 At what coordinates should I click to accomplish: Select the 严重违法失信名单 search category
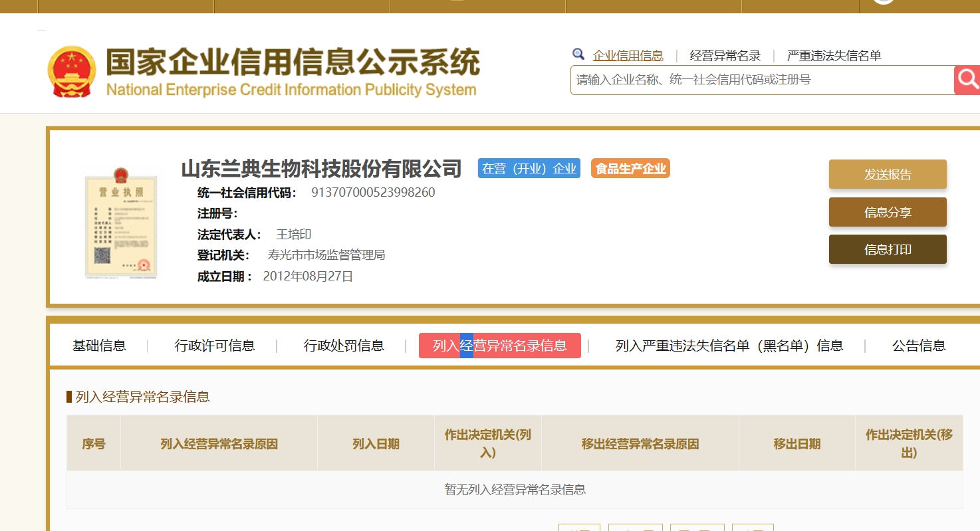click(x=834, y=56)
